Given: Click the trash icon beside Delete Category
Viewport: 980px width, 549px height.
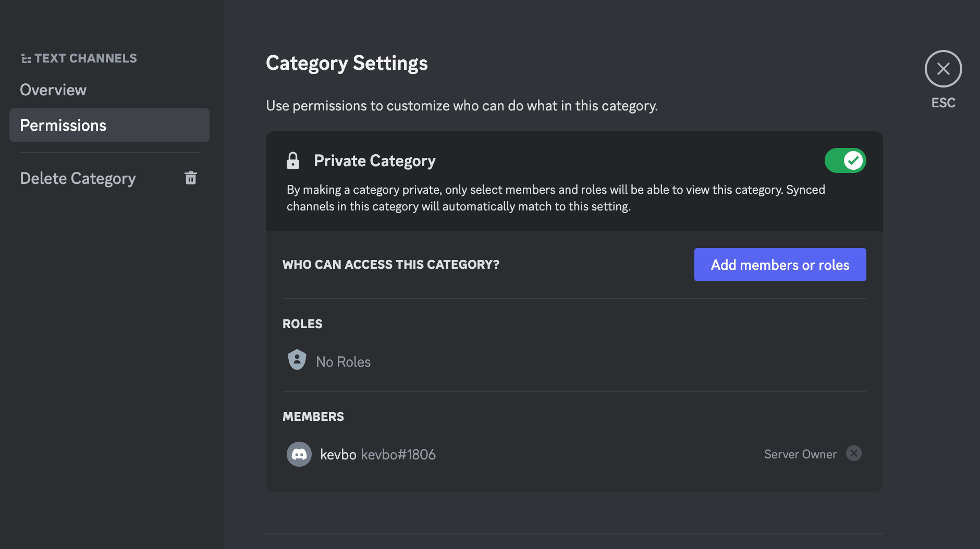Looking at the screenshot, I should [x=191, y=178].
